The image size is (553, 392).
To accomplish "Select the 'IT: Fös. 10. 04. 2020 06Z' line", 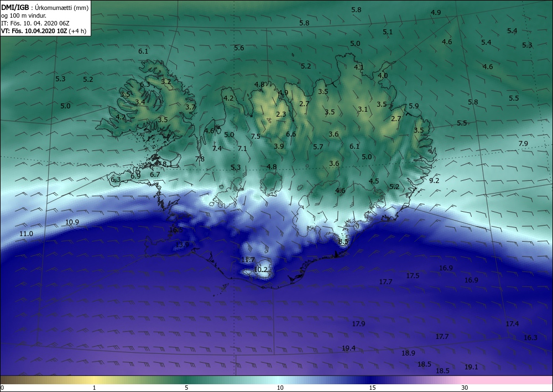I will [x=35, y=23].
